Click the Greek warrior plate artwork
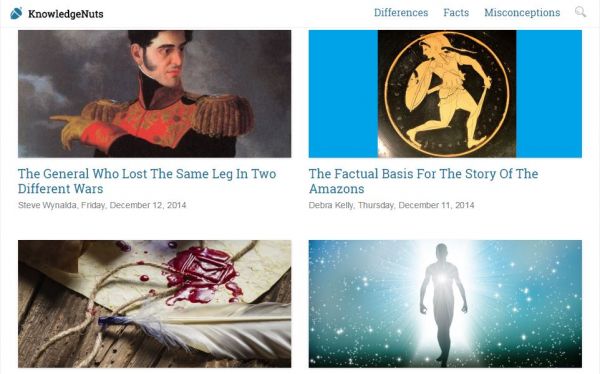The height and width of the screenshot is (374, 600). click(447, 94)
